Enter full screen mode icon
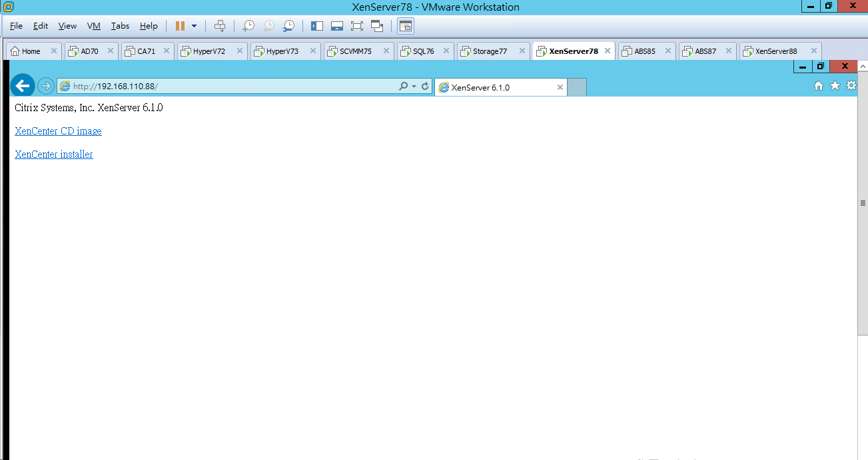 coord(357,26)
